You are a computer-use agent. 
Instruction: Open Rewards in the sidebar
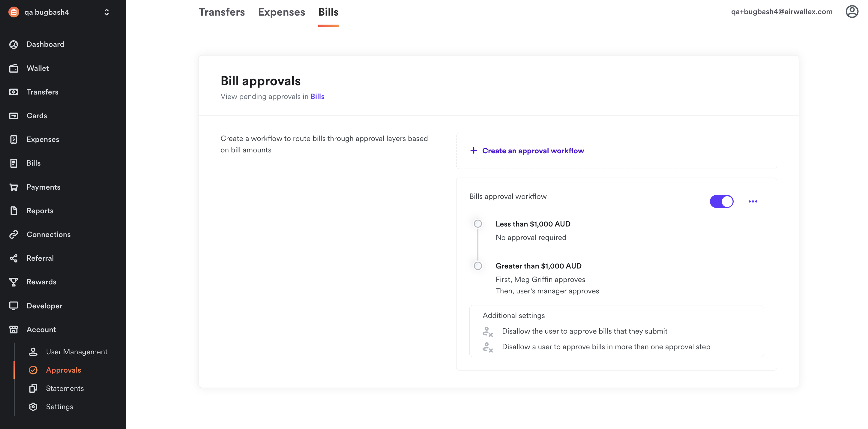coord(41,282)
